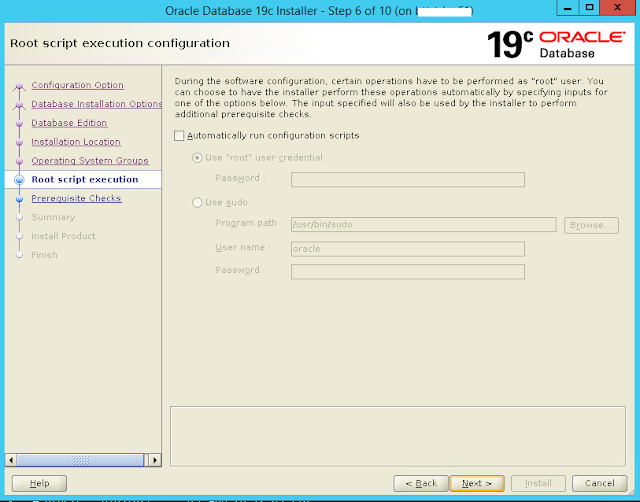Click the Install Product step label
The width and height of the screenshot is (640, 502).
coord(63,236)
